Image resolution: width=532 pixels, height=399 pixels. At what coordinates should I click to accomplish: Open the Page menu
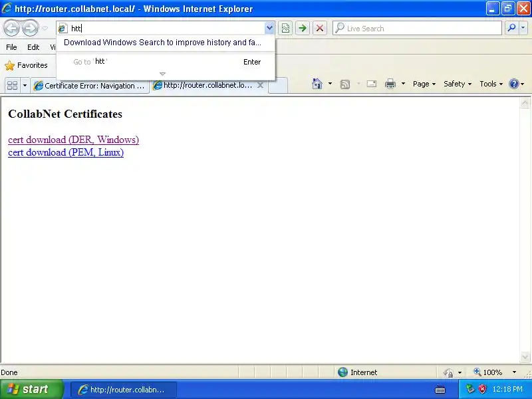pyautogui.click(x=424, y=84)
